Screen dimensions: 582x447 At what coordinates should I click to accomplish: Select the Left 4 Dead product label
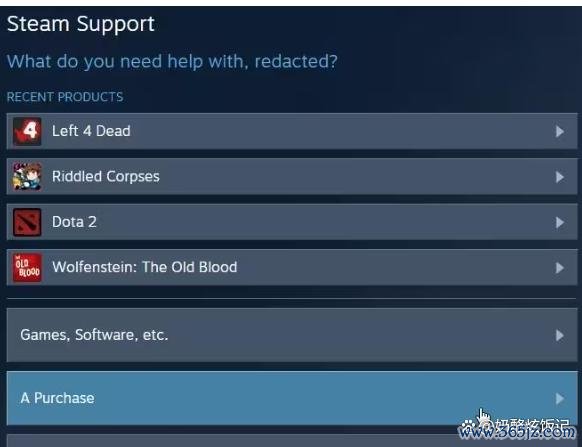(x=91, y=131)
